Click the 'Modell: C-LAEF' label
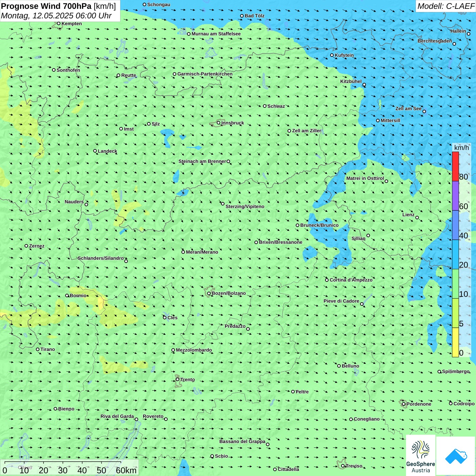This screenshot has height=476, width=476. point(446,6)
